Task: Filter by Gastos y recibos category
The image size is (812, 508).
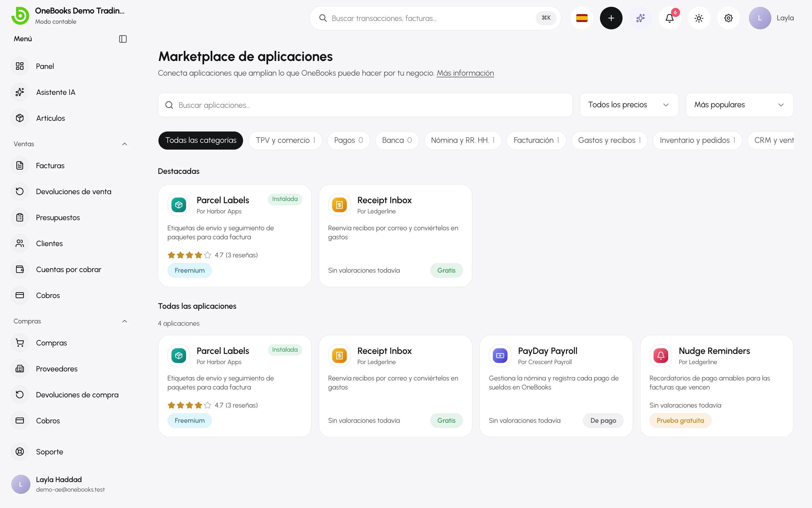Action: coord(609,140)
